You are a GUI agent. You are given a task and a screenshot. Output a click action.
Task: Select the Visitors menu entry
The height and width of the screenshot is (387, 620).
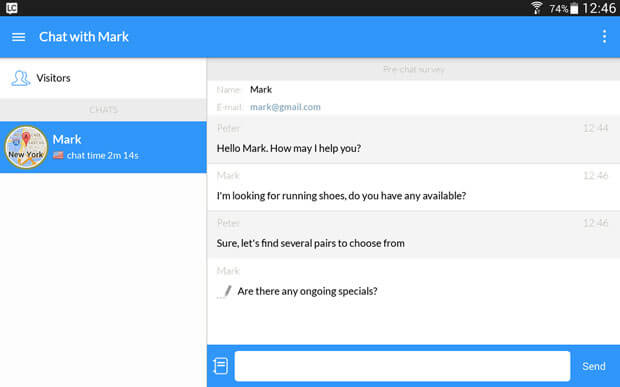point(103,78)
